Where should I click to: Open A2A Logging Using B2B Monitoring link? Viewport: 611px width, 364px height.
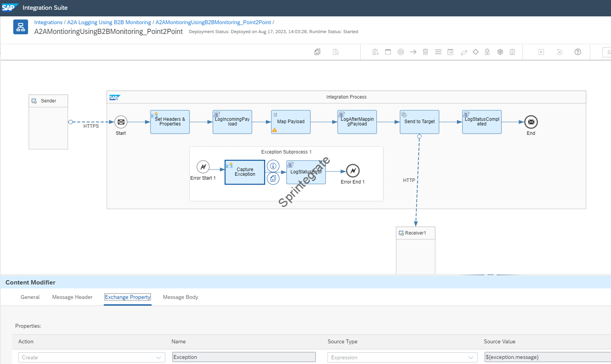[109, 22]
